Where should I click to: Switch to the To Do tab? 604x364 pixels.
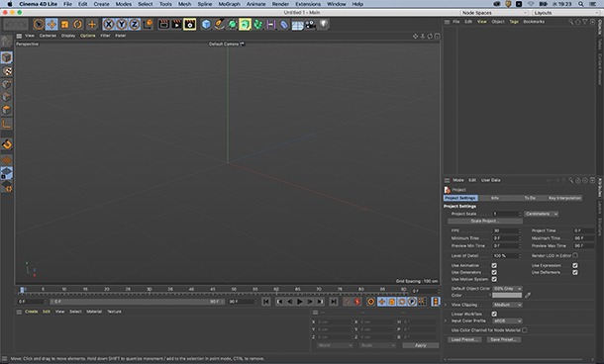tap(530, 198)
